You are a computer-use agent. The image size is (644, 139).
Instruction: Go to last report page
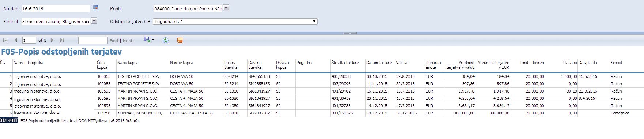[62, 40]
